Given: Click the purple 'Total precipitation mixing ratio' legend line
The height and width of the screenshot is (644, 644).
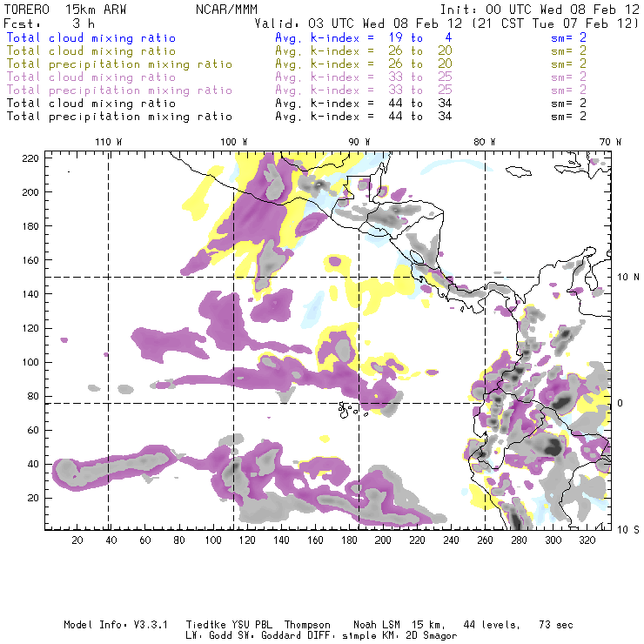Looking at the screenshot, I should pos(119,91).
